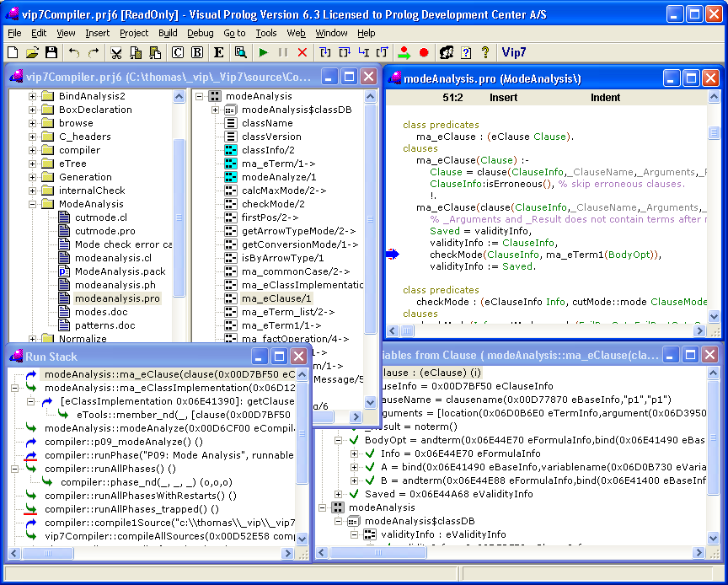Viewport: 728px width, 585px height.
Task: Expand the modeAnalysis$classDB node
Action: [215, 110]
